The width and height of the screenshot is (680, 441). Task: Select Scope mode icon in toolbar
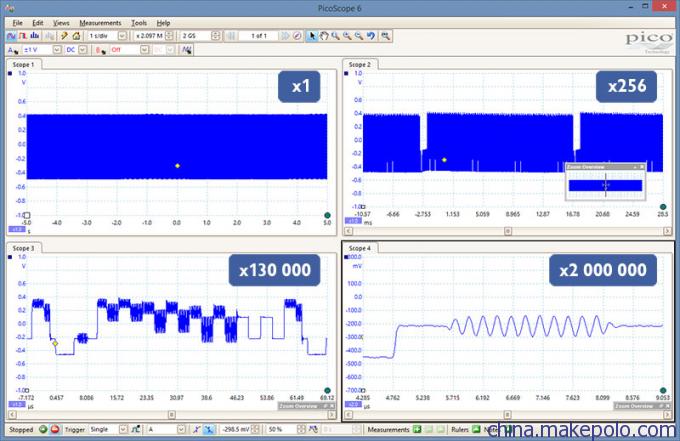(11, 36)
